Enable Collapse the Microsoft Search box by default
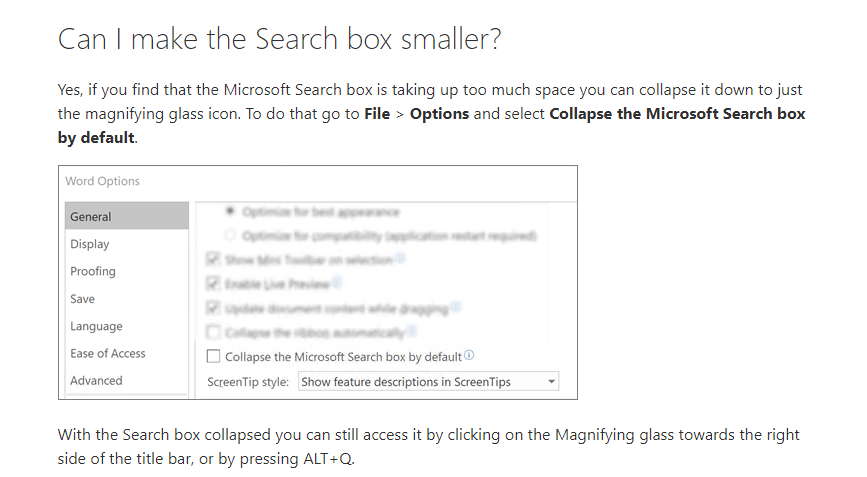The image size is (867, 477). (213, 356)
